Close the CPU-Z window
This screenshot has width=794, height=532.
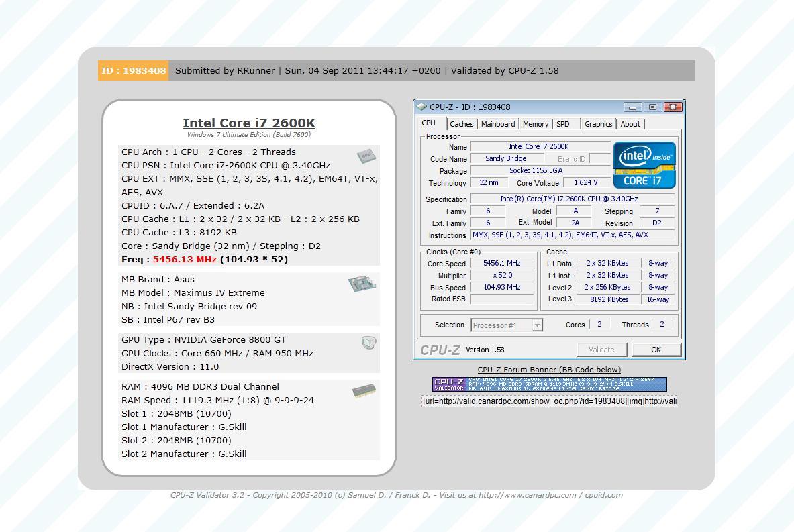click(x=673, y=107)
